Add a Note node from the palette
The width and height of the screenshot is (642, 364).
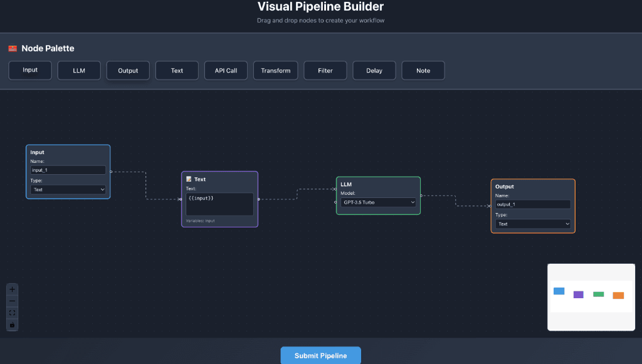(423, 70)
